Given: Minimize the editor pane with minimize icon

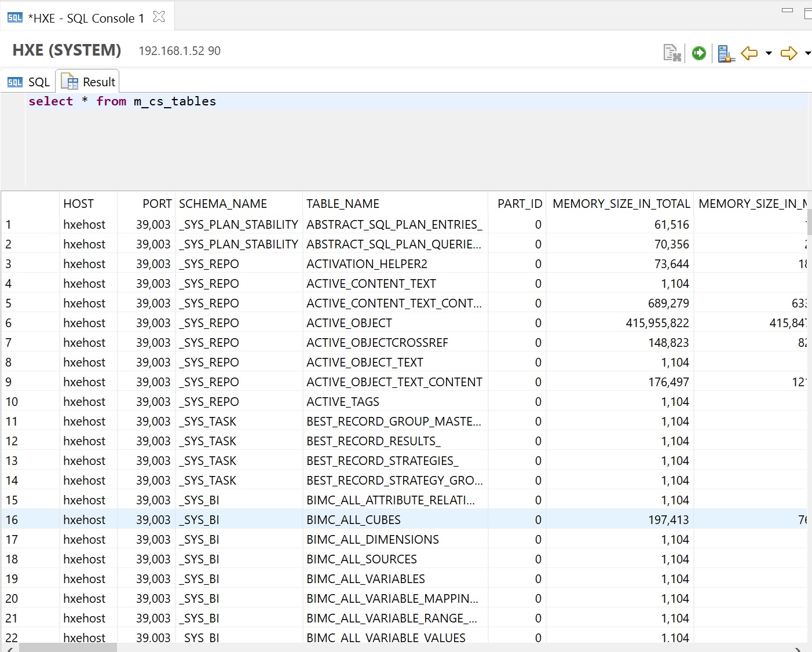Looking at the screenshot, I should click(787, 10).
